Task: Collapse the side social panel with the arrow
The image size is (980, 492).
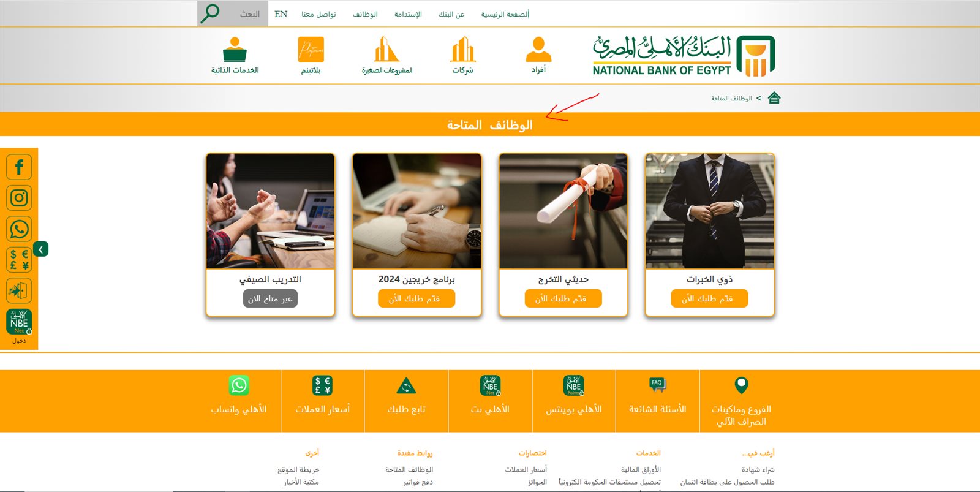Action: (41, 249)
